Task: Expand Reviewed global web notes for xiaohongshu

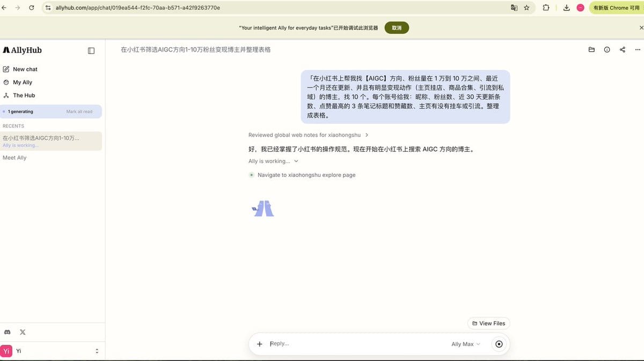Action: (x=309, y=135)
